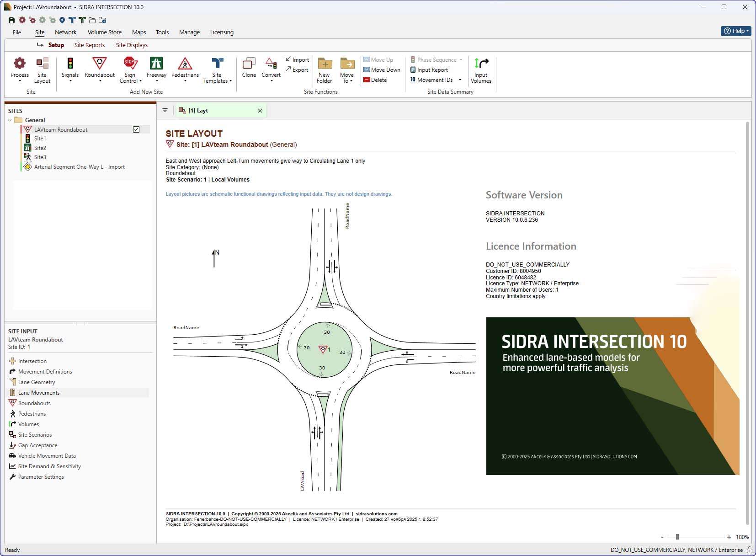Click the Roundabout site icon
Viewport: 756px width, 556px height.
[x=99, y=64]
